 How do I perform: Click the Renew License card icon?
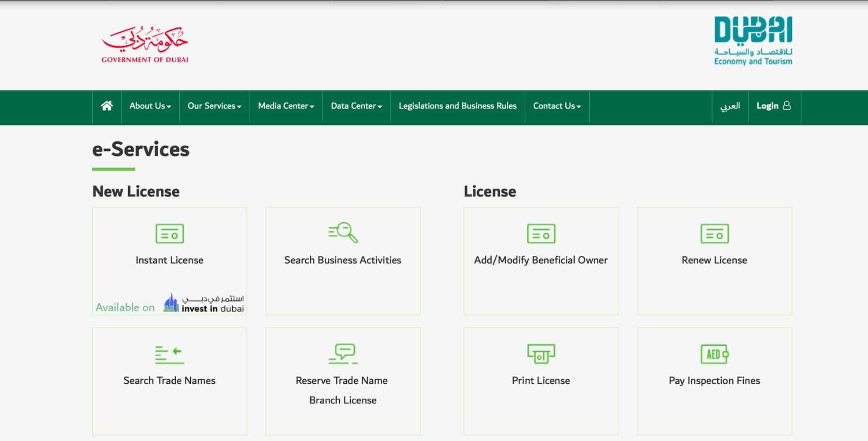[x=714, y=234]
